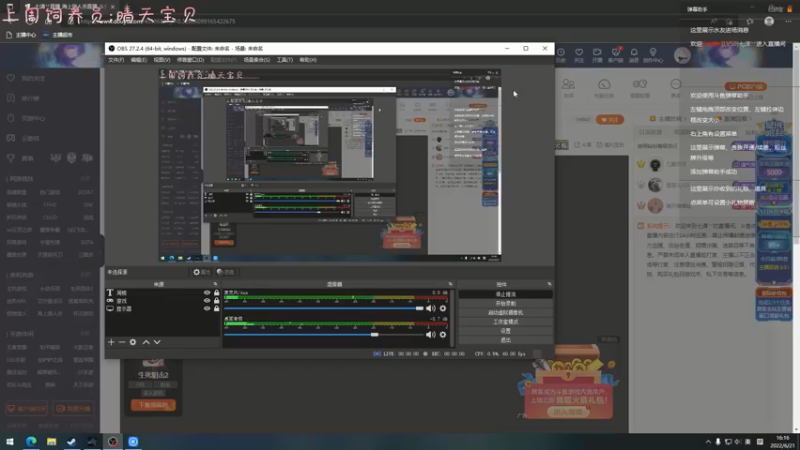Toggle lock on the display capture source
The image size is (800, 450).
216,308
